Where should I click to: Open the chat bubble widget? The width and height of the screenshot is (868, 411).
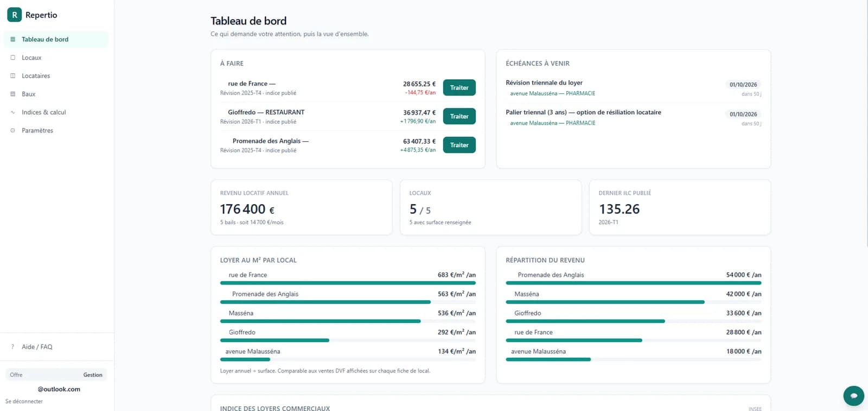coord(853,396)
